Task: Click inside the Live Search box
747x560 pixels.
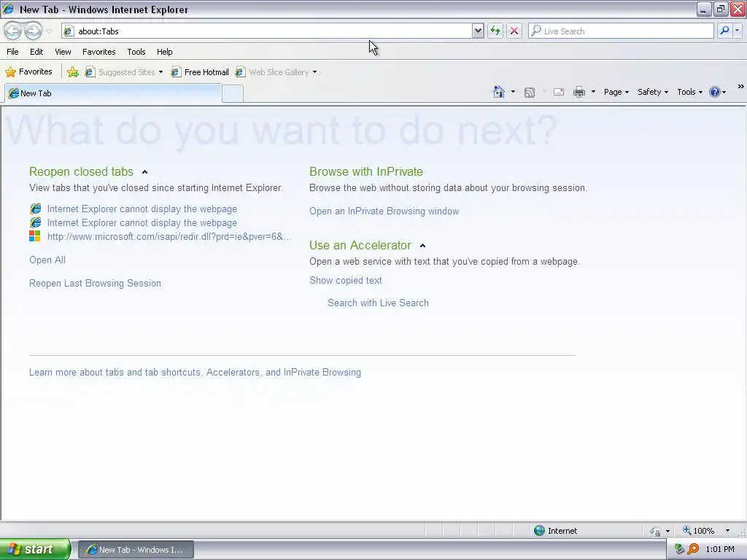Action: 621,31
